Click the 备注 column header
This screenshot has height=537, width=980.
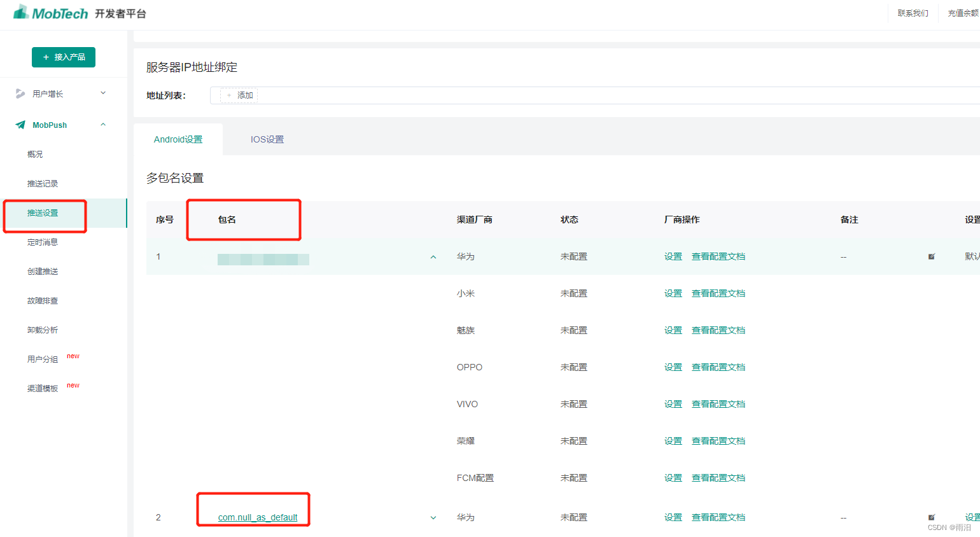click(x=850, y=220)
